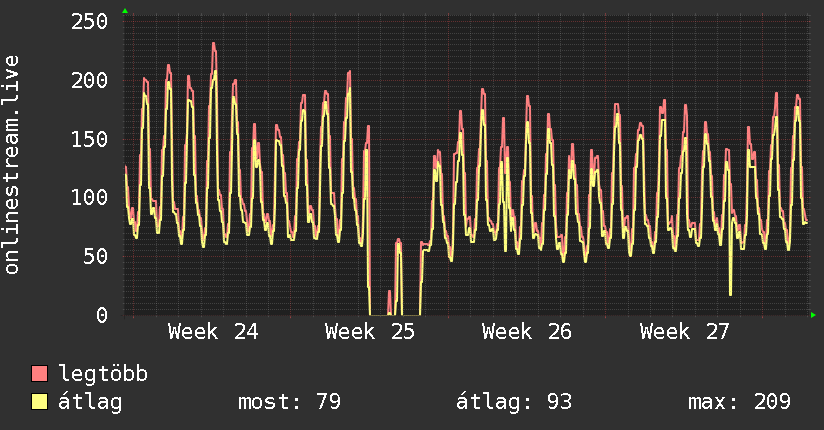
Task: Click the Week 24 axis label
Action: coord(213,332)
